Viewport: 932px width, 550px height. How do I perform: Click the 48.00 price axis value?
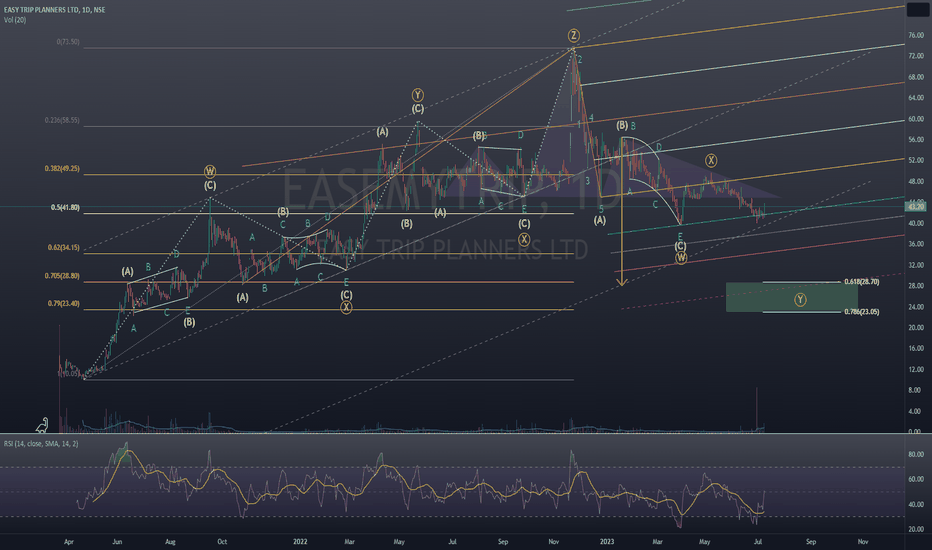(916, 182)
